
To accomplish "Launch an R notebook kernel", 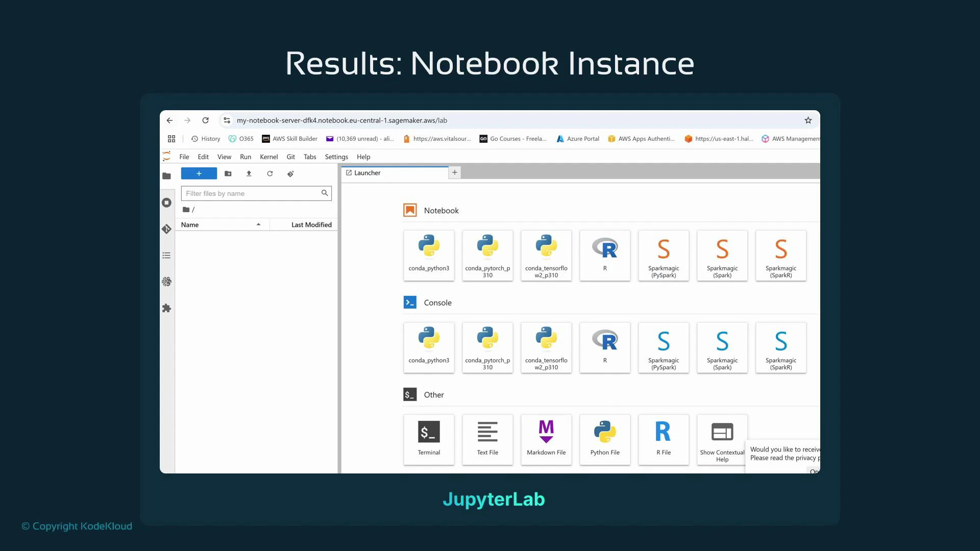I will click(604, 255).
